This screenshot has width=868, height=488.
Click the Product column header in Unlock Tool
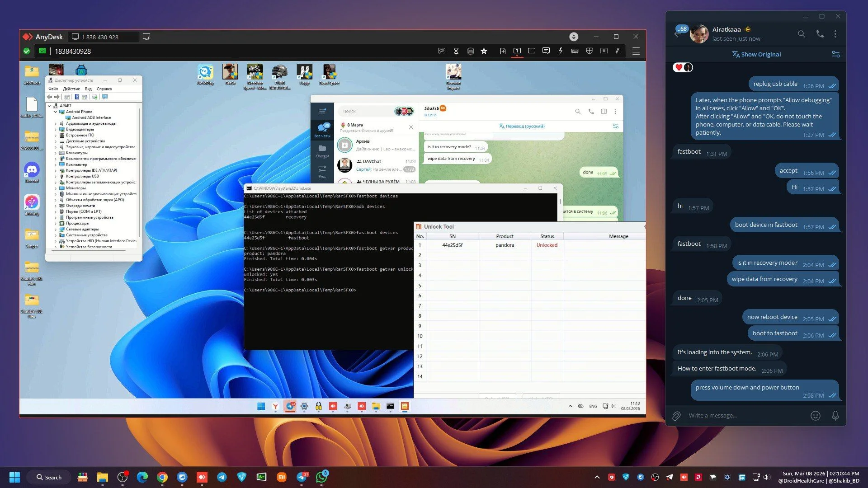(x=505, y=236)
